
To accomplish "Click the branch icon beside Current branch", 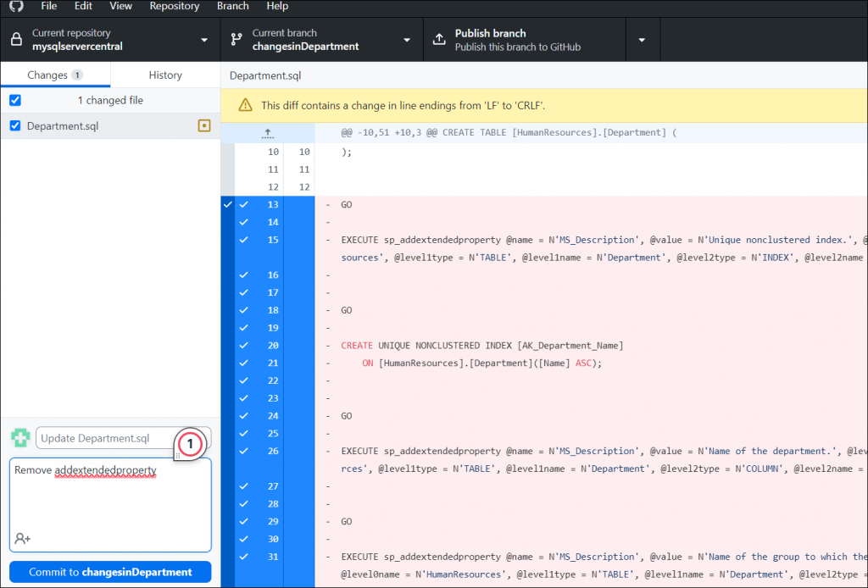I will coord(236,40).
